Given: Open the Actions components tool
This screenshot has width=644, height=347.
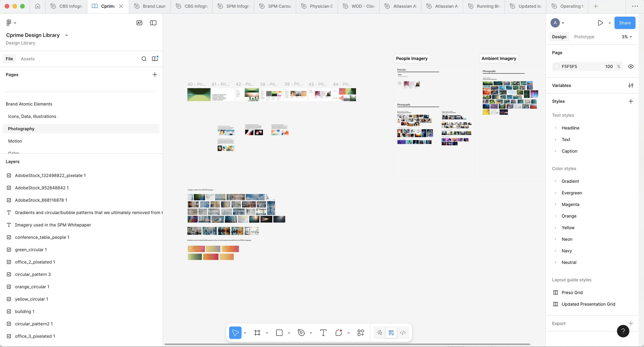Looking at the screenshot, I should tap(361, 333).
